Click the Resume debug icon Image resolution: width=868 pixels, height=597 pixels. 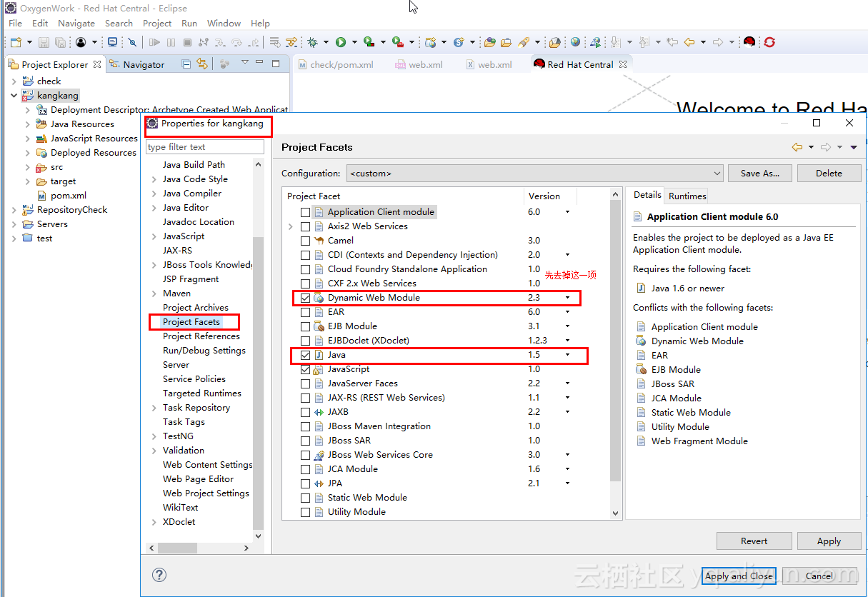coord(154,42)
